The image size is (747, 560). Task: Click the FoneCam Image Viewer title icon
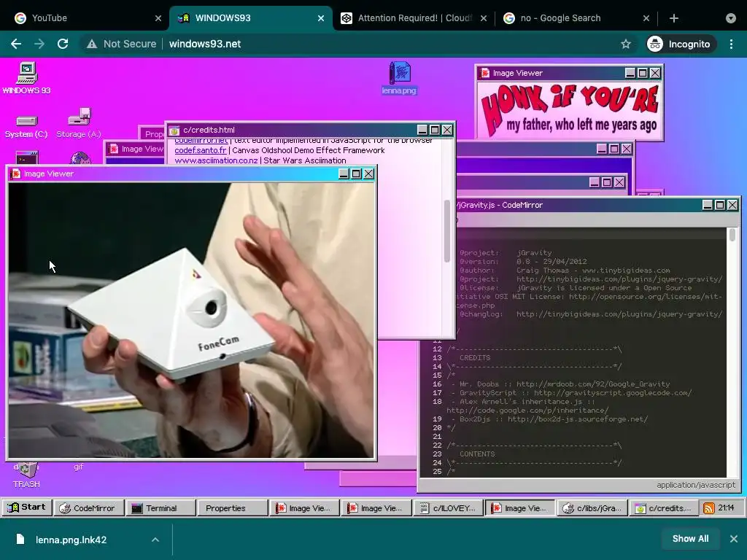(x=16, y=174)
